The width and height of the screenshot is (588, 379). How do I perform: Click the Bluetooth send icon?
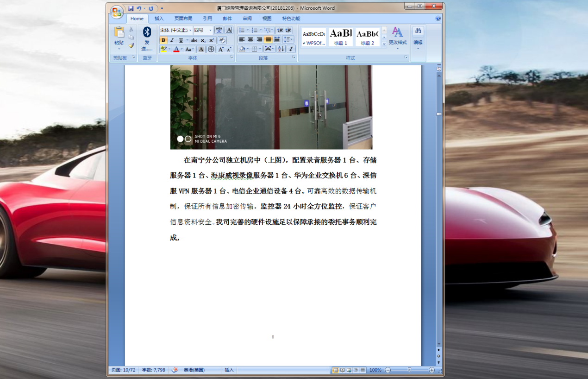click(x=147, y=32)
